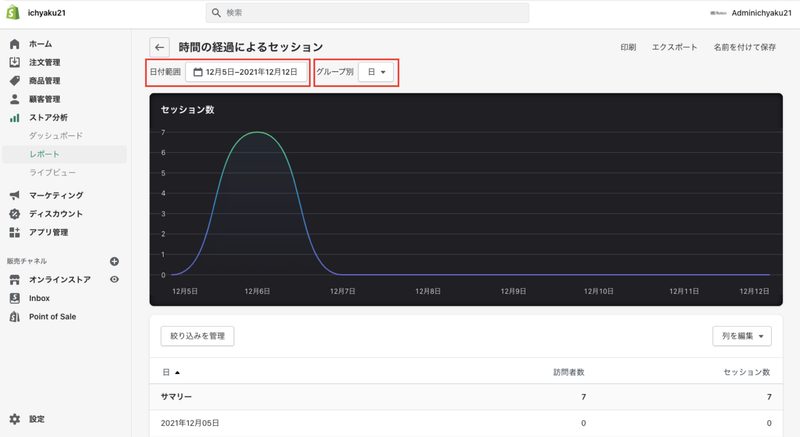The height and width of the screenshot is (437, 800).
Task: Click the 訪問者数 column header
Action: click(569, 372)
